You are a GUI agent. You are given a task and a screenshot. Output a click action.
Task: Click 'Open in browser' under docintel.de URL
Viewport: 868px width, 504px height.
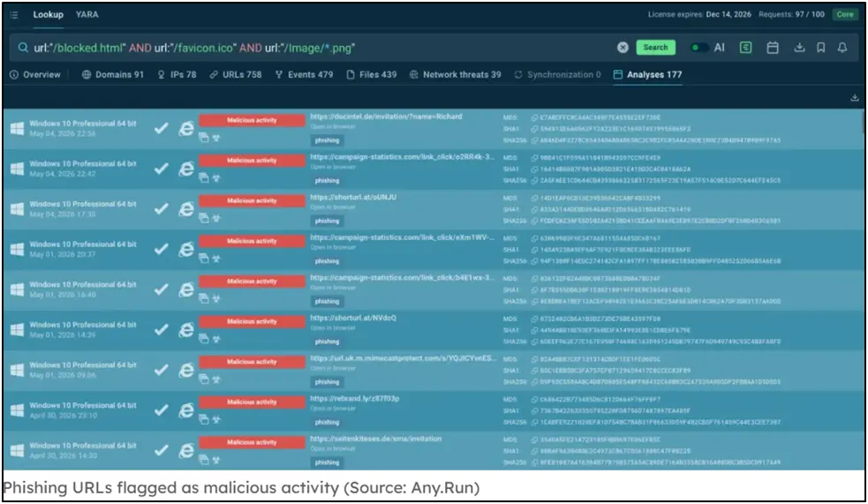[333, 127]
